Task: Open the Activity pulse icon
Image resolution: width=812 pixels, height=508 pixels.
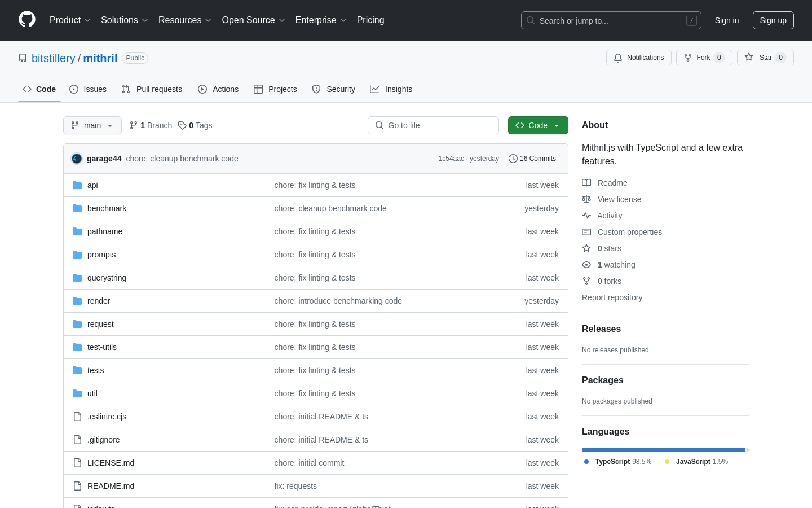Action: tap(586, 216)
